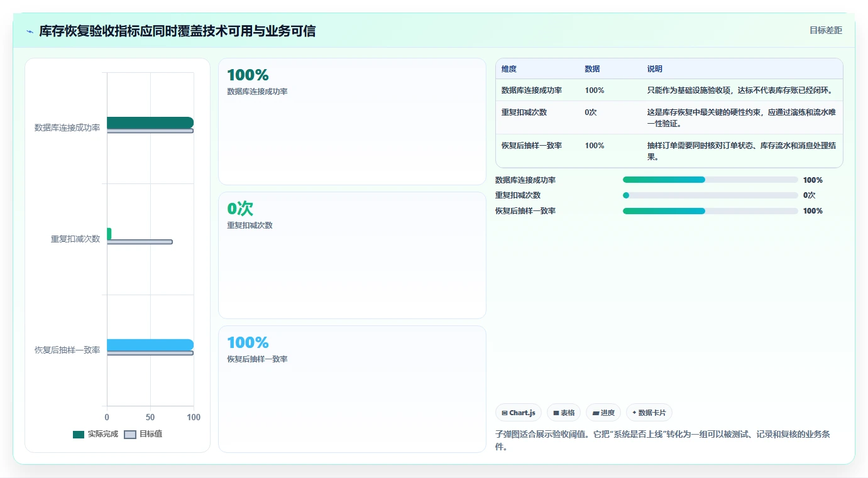Click the 进度 tag
The image size is (868, 478).
click(603, 413)
